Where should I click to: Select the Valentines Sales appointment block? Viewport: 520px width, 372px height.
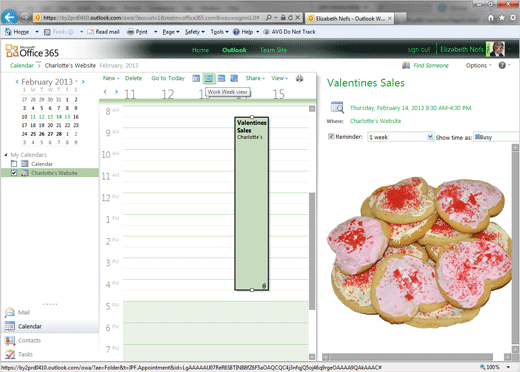tap(252, 203)
